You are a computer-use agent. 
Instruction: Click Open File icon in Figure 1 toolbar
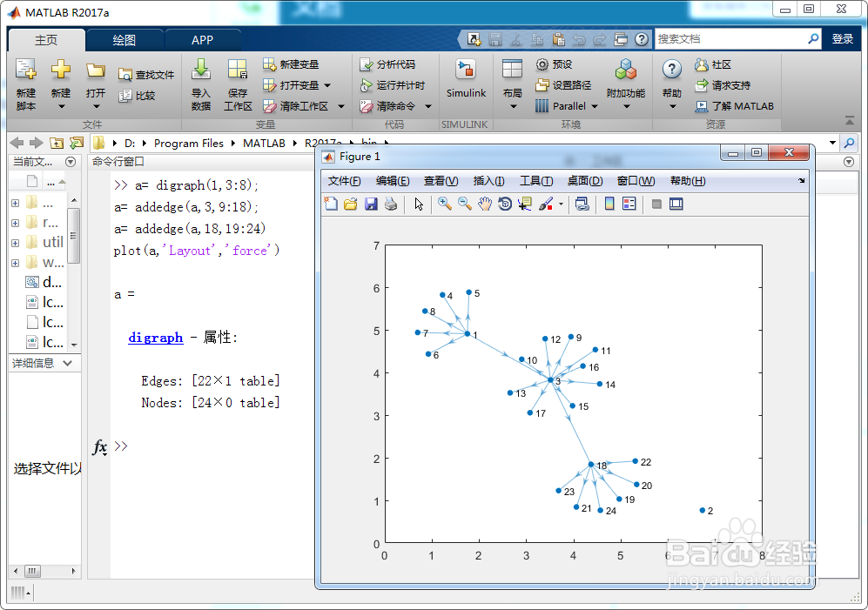(x=350, y=204)
